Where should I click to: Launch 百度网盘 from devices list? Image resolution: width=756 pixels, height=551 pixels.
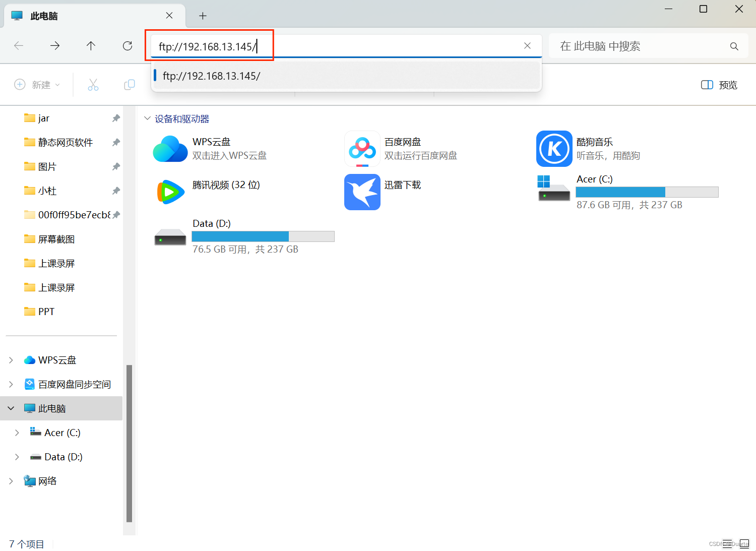pos(362,149)
